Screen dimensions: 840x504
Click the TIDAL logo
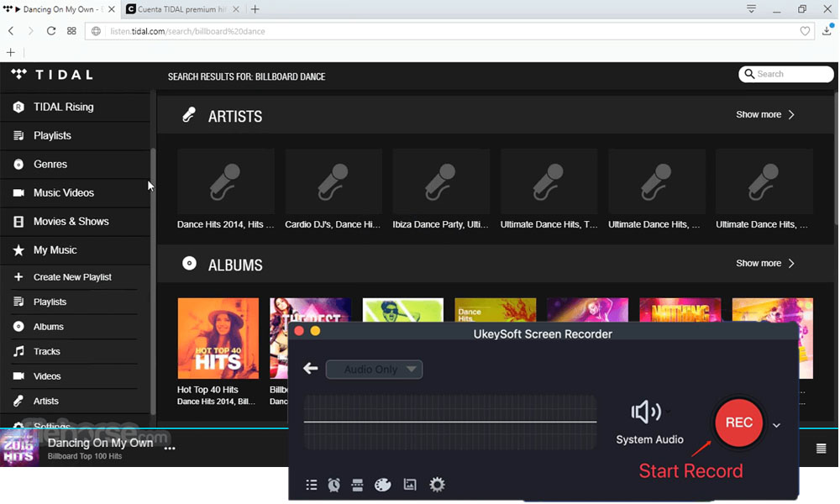click(x=52, y=75)
